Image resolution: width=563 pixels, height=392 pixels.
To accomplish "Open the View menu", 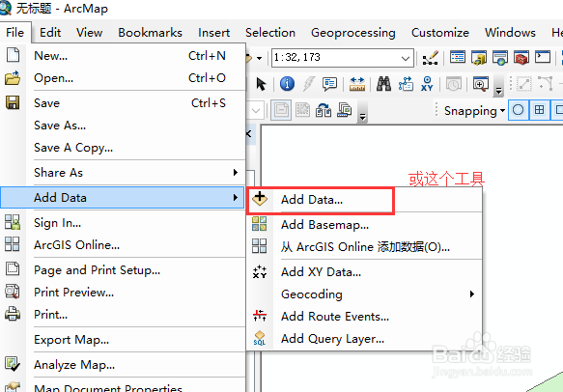I will pos(89,32).
